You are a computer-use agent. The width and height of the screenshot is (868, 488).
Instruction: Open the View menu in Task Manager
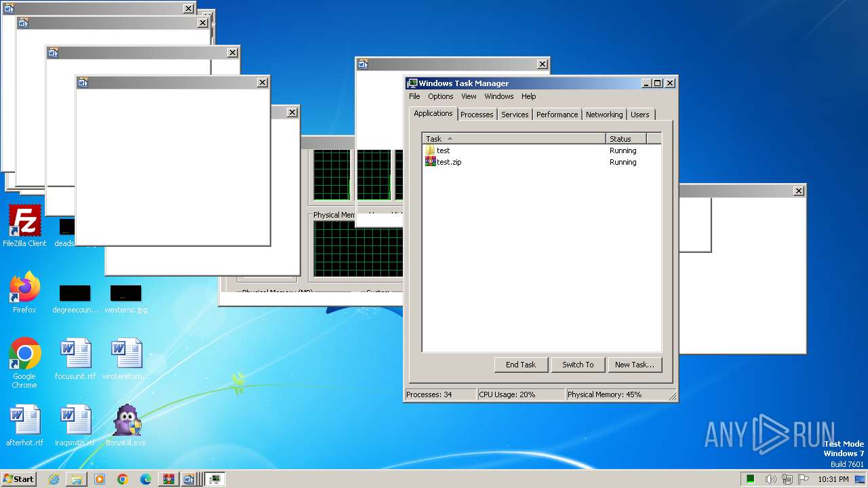click(469, 96)
